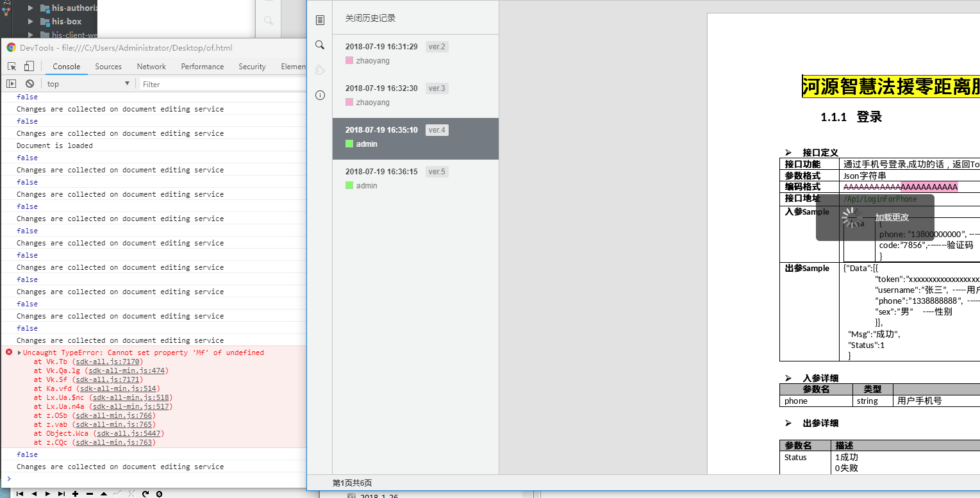Click the ver.4 badge in history list
The height and width of the screenshot is (498, 980).
pos(437,130)
